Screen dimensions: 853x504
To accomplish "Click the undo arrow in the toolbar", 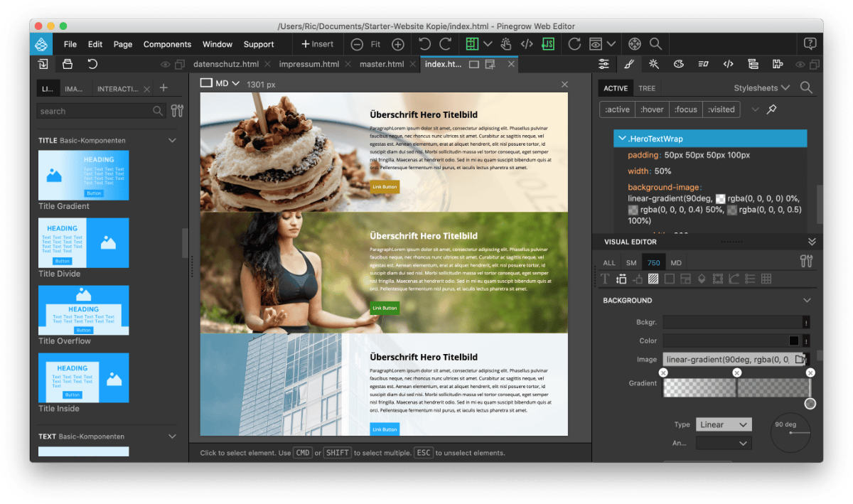I will pos(424,43).
